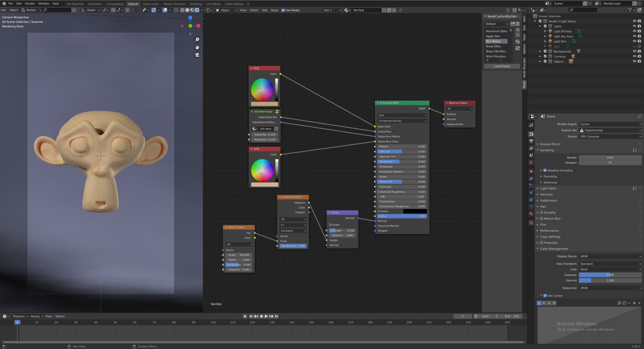644x349 pixels.
Task: Open the Render Engine dropdown showing Cycles
Action: 610,124
